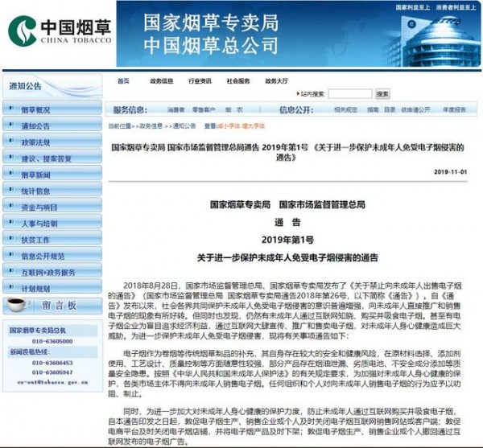Open the 行业资讯 navigation item
The height and width of the screenshot is (448, 483).
coord(200,81)
